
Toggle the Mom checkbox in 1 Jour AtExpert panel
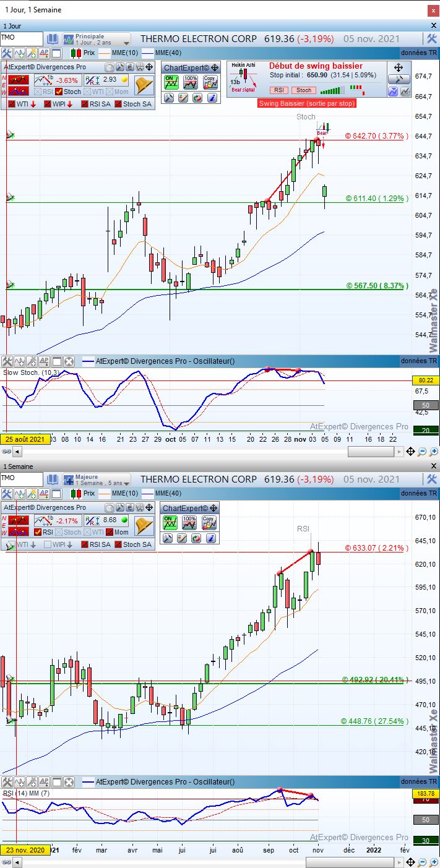click(x=110, y=92)
